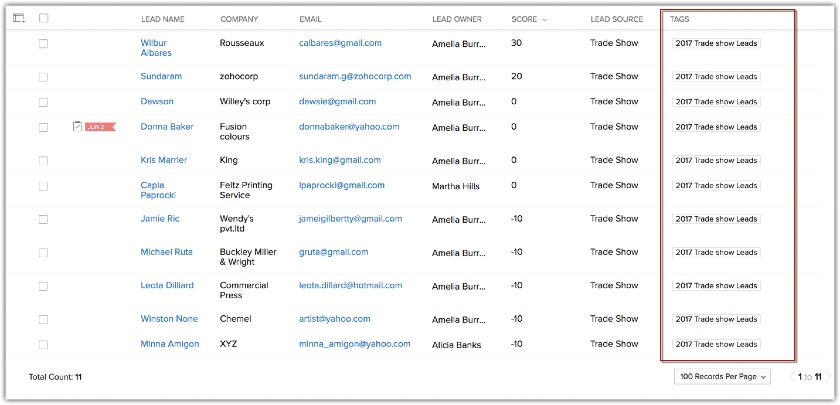Tick the checkbox for Dawson
This screenshot has width=840, height=405.
(x=43, y=102)
